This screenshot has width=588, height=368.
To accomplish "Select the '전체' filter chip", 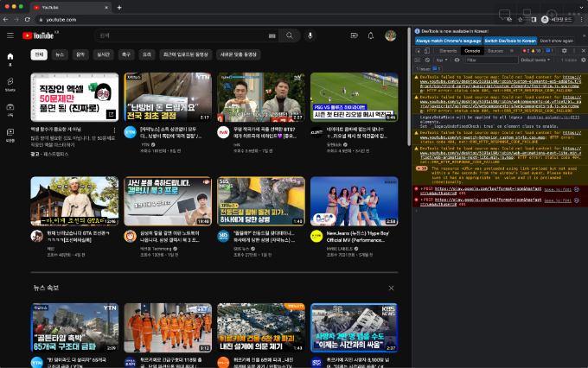I will tap(39, 54).
